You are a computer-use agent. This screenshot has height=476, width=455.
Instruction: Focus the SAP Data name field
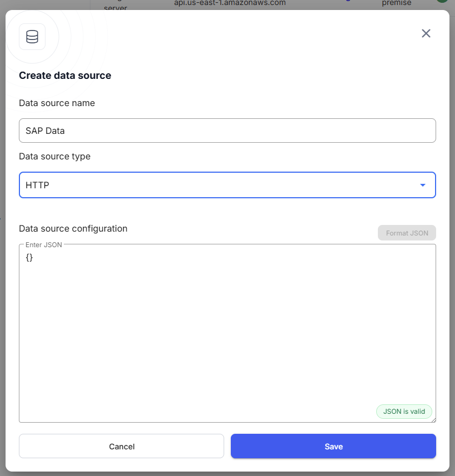point(227,131)
